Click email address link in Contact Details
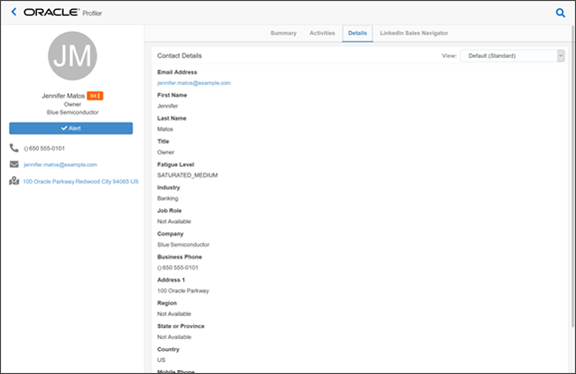The height and width of the screenshot is (374, 576). (194, 83)
